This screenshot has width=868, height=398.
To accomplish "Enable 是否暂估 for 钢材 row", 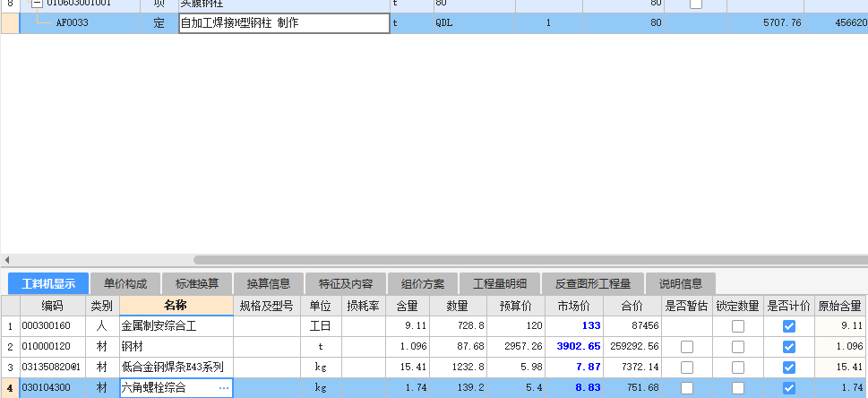I will tap(686, 347).
